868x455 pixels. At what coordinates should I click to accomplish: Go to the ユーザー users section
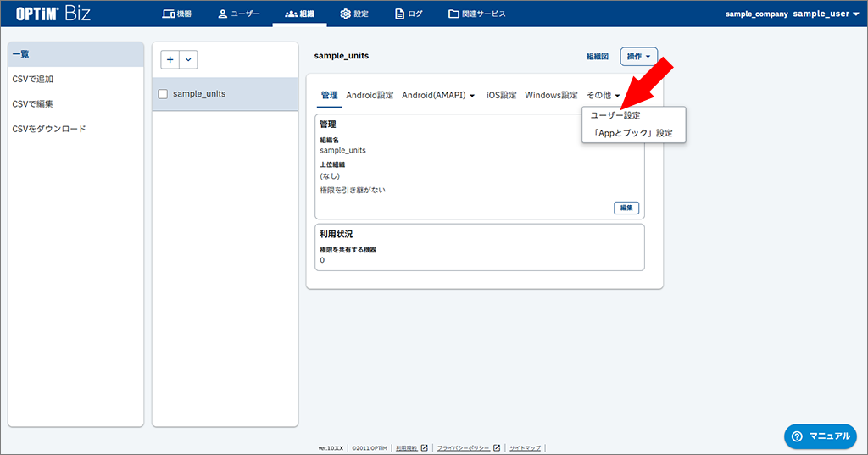pyautogui.click(x=238, y=14)
